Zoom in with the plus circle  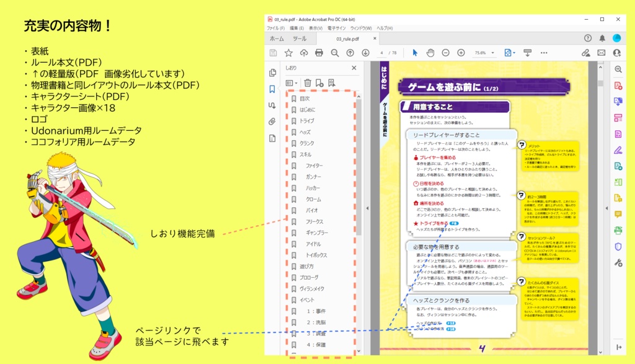click(461, 53)
